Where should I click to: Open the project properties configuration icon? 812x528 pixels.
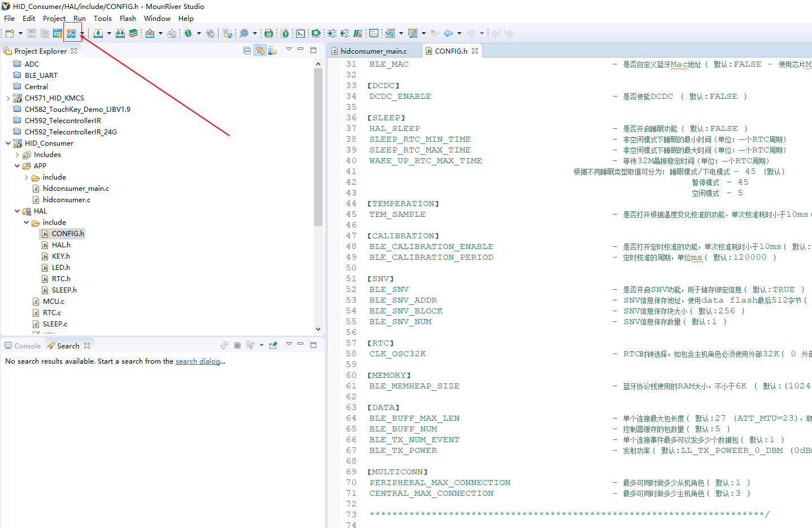click(x=58, y=33)
